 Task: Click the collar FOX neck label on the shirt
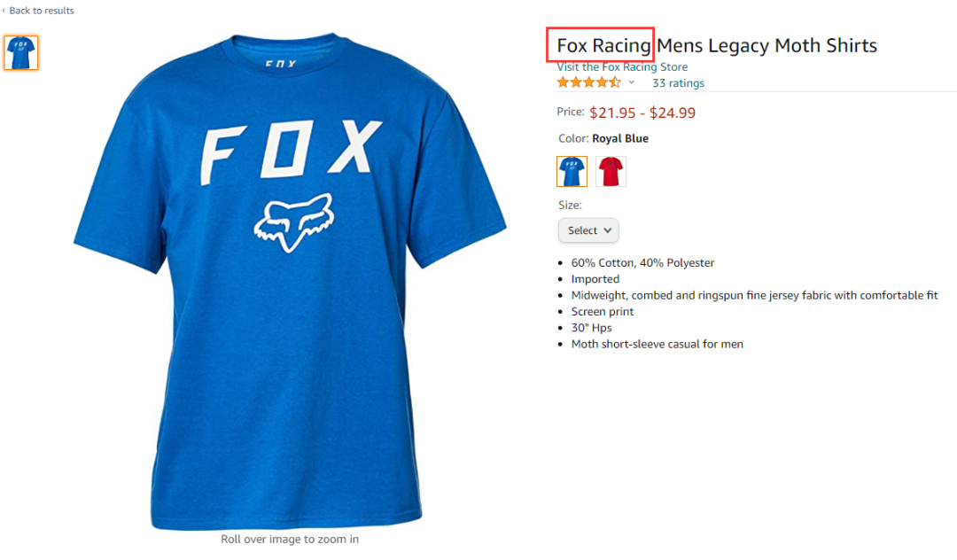(x=281, y=64)
